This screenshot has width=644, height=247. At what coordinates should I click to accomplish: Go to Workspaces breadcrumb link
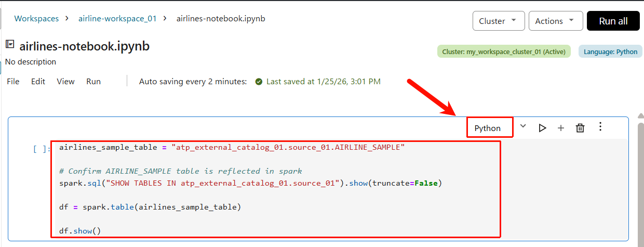click(x=36, y=18)
